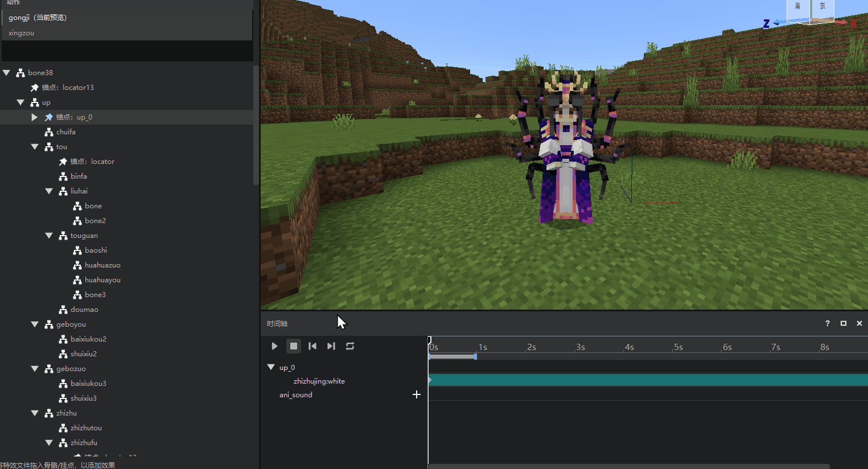This screenshot has width=868, height=469.
Task: Expand the up_0 locator node
Action: point(34,117)
